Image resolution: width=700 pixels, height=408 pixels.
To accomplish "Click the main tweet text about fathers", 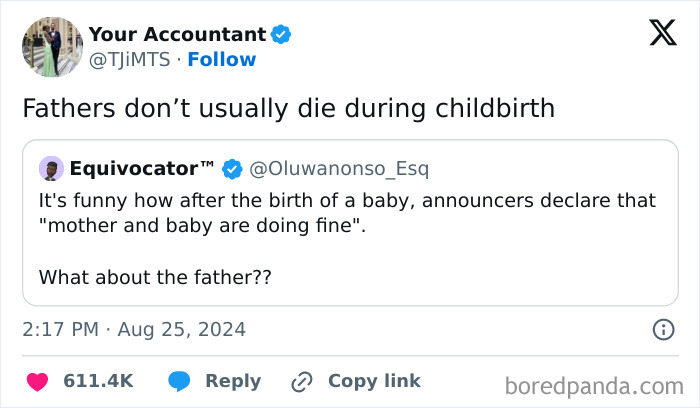I will coord(288,108).
